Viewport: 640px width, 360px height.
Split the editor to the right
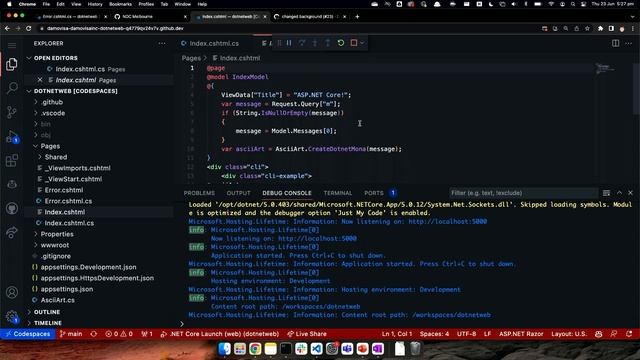[x=615, y=43]
